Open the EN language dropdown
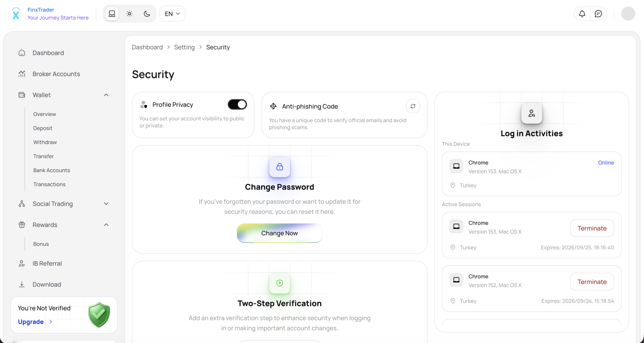The width and height of the screenshot is (644, 343). coord(172,14)
